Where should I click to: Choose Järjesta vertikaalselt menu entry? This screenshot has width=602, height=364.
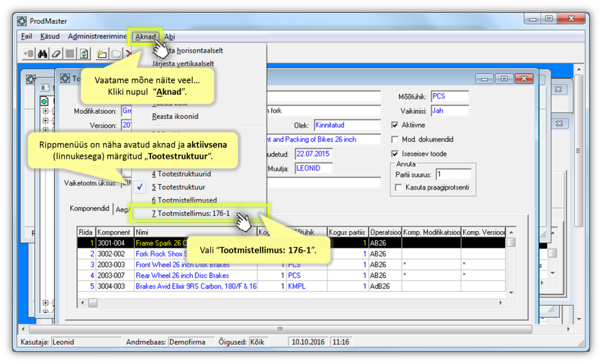(x=183, y=64)
